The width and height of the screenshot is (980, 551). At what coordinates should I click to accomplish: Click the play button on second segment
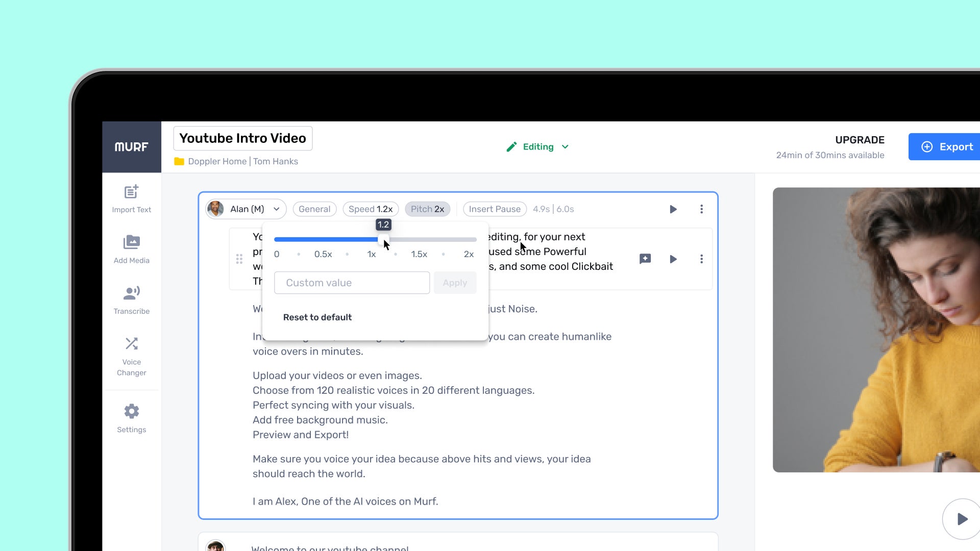pos(673,258)
